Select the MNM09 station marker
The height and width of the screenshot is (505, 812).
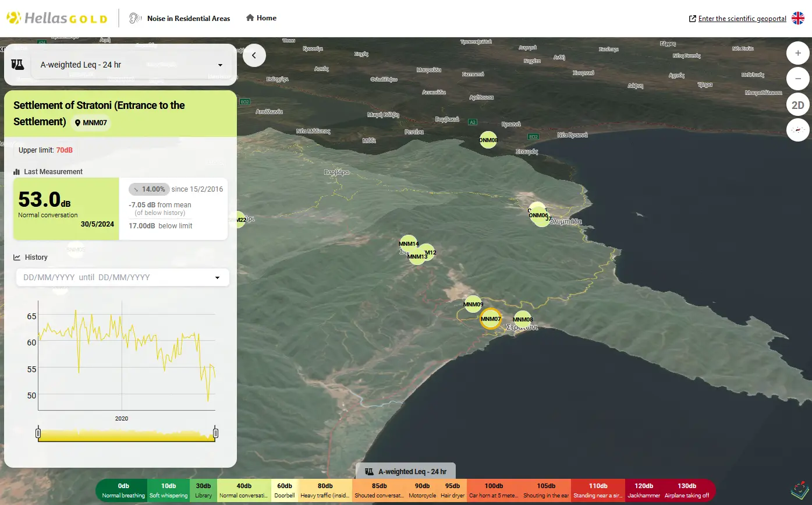[473, 304]
